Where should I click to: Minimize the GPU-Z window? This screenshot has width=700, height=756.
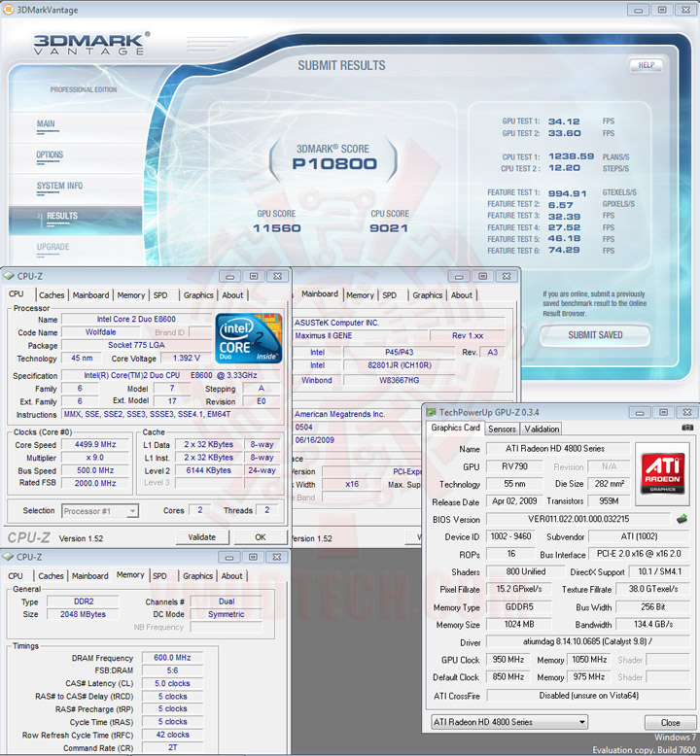pos(639,413)
